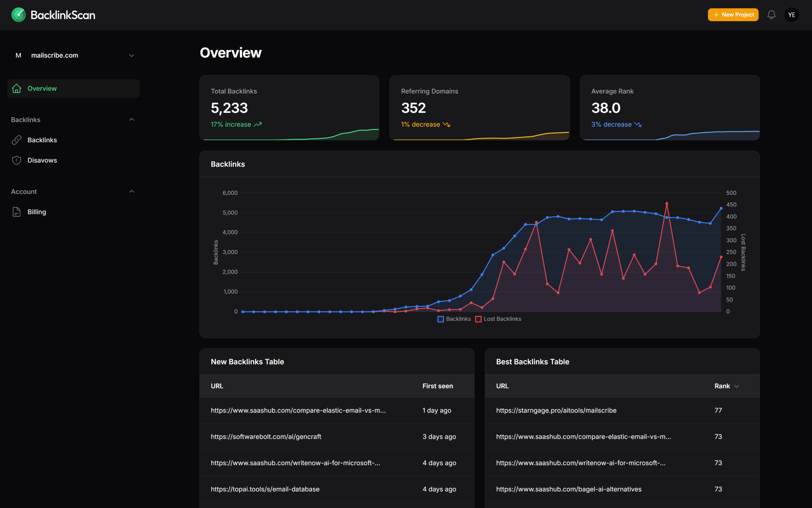Sort by the Rank column chevron

[x=737, y=386]
